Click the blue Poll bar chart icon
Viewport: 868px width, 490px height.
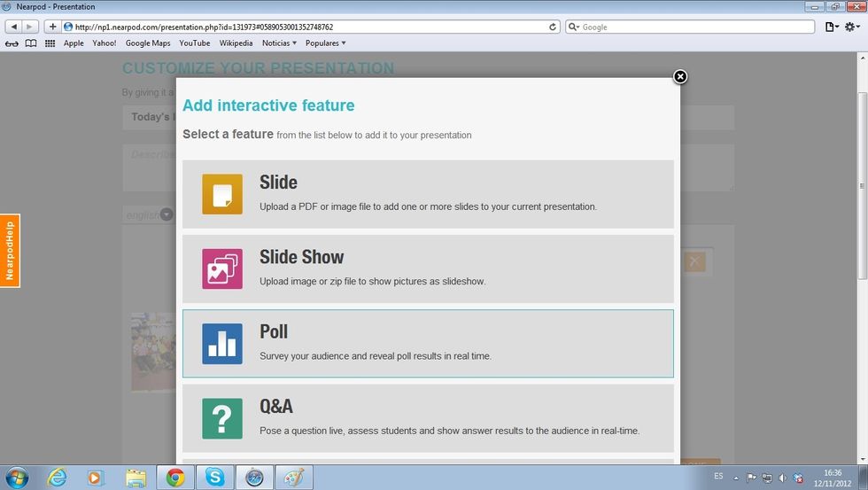tap(222, 344)
